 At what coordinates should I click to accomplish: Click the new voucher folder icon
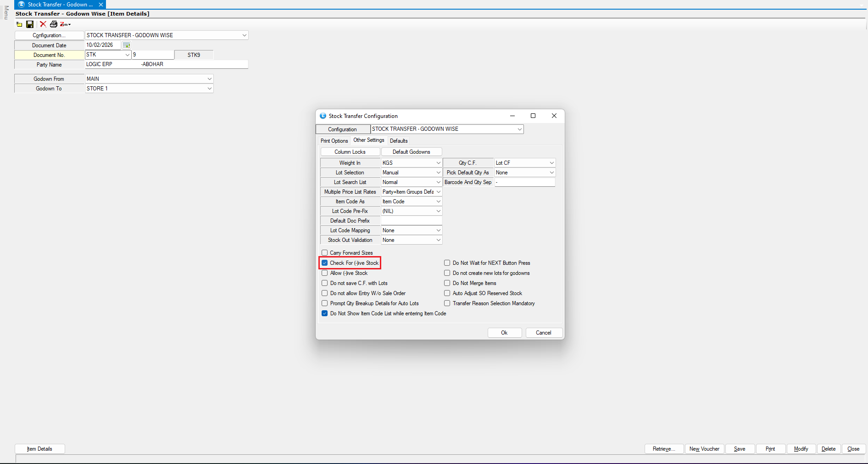point(19,24)
